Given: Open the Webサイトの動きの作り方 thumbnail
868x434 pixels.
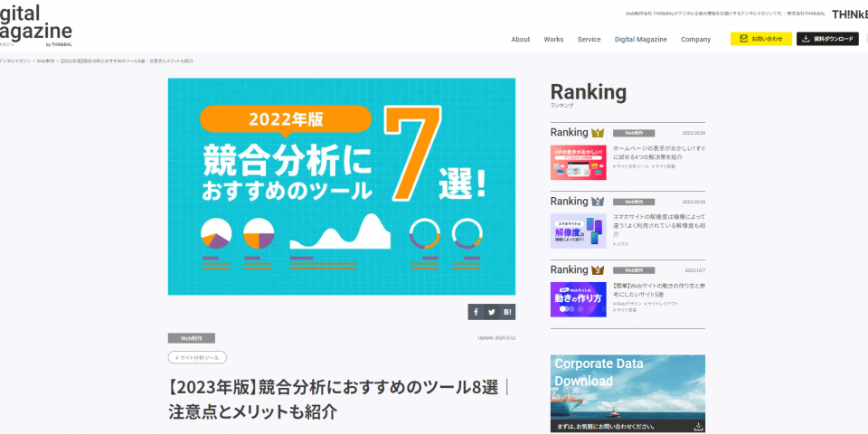Looking at the screenshot, I should click(x=579, y=299).
